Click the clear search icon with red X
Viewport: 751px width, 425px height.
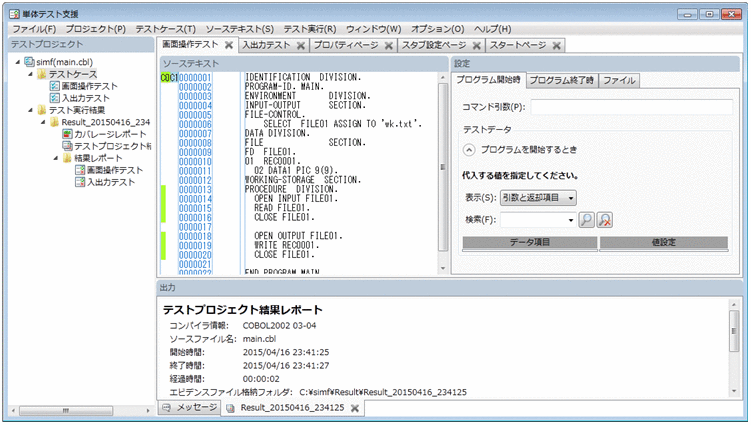pyautogui.click(x=605, y=220)
